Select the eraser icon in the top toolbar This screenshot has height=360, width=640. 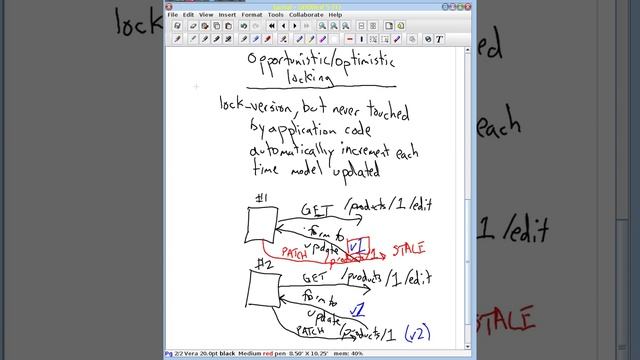tap(193, 26)
